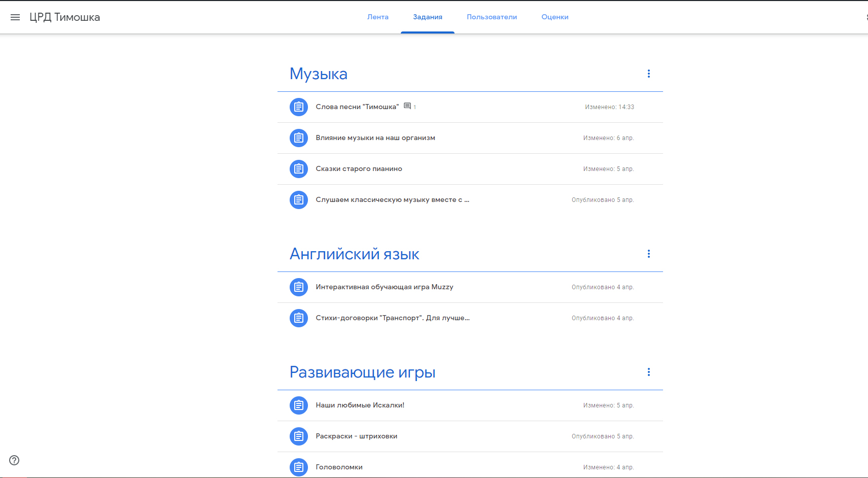Click assignment icon of Слова песни "Тимошка"
868x478 pixels.
[x=299, y=107]
